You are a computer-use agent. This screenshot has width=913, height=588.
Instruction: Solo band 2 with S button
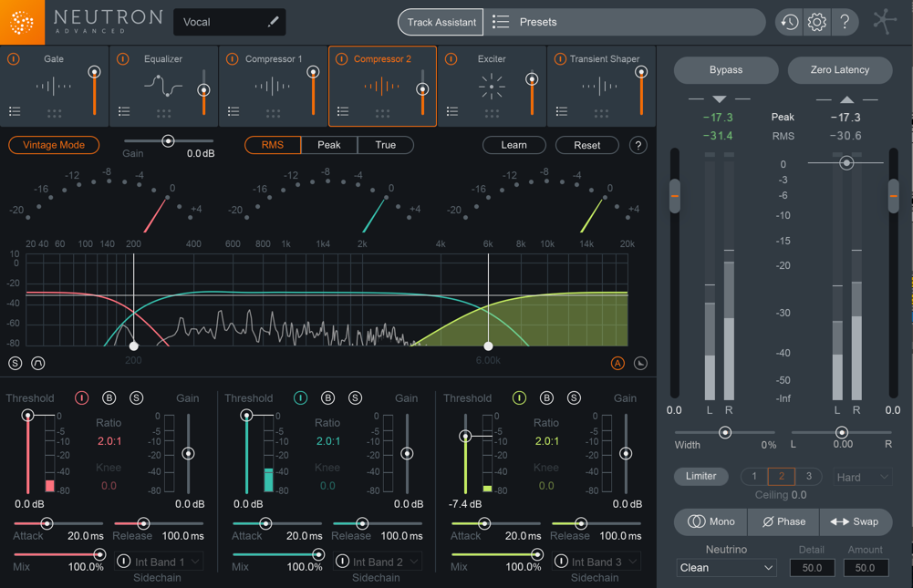point(355,397)
